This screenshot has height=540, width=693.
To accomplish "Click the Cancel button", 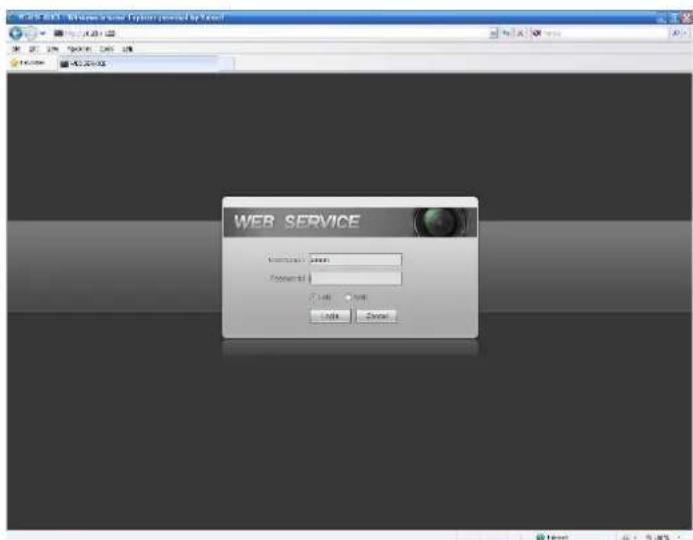I will click(x=377, y=316).
